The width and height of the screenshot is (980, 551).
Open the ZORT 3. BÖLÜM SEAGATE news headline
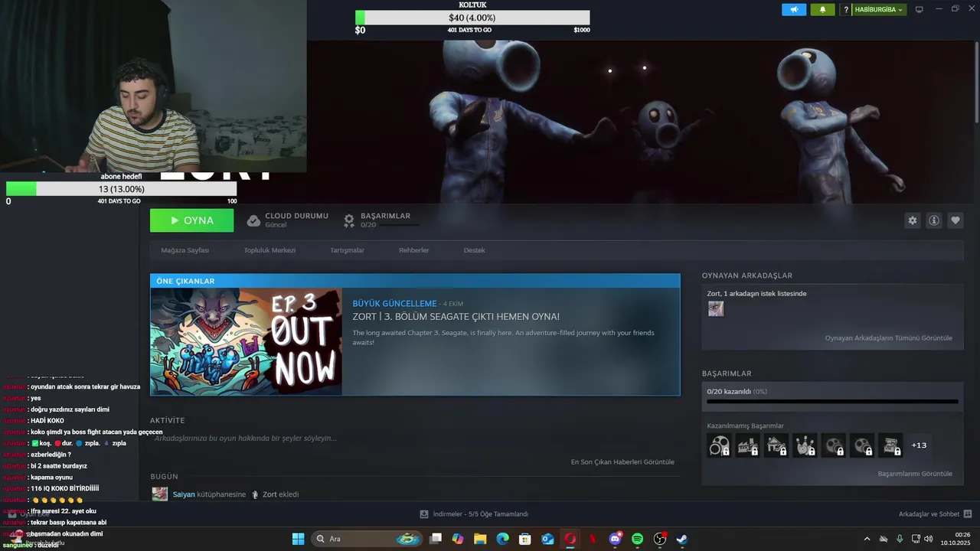(456, 317)
